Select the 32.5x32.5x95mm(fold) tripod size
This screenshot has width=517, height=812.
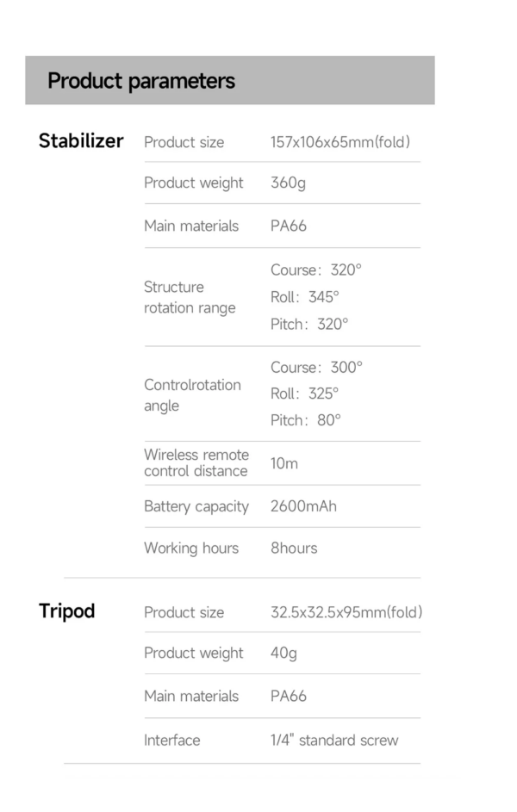346,612
